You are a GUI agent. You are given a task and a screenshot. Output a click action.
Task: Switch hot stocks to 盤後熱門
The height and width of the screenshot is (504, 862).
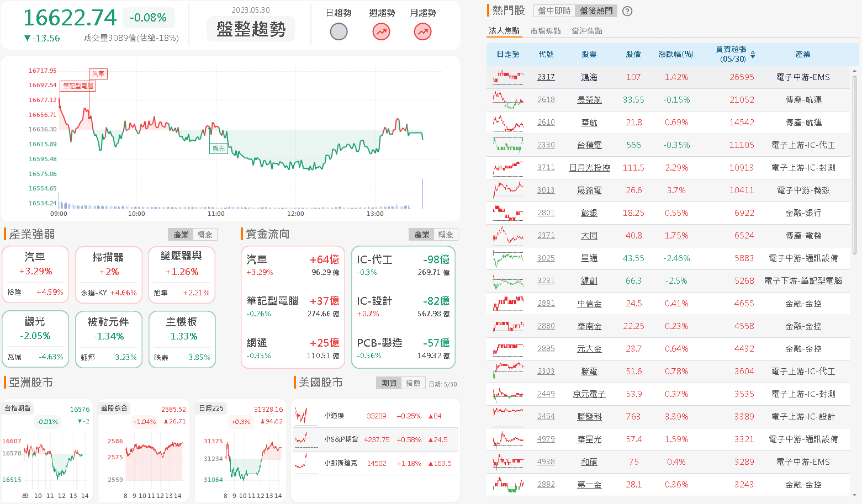(596, 10)
